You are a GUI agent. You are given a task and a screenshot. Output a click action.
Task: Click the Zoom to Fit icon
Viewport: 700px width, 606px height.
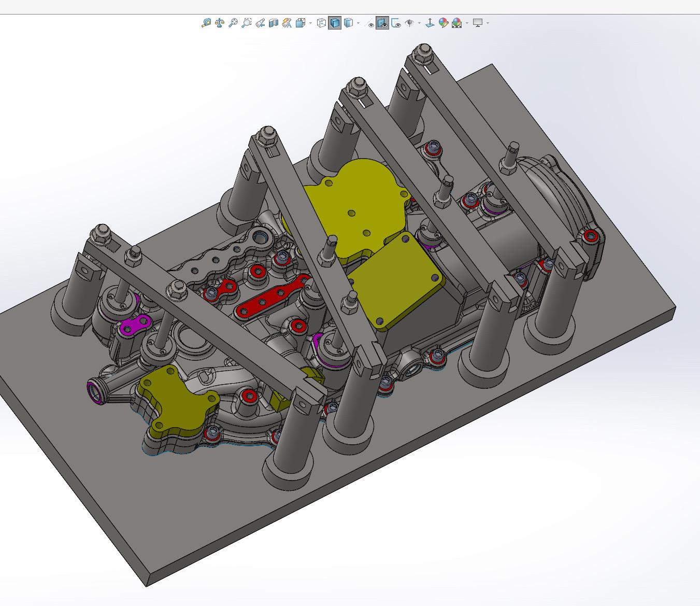(x=233, y=23)
